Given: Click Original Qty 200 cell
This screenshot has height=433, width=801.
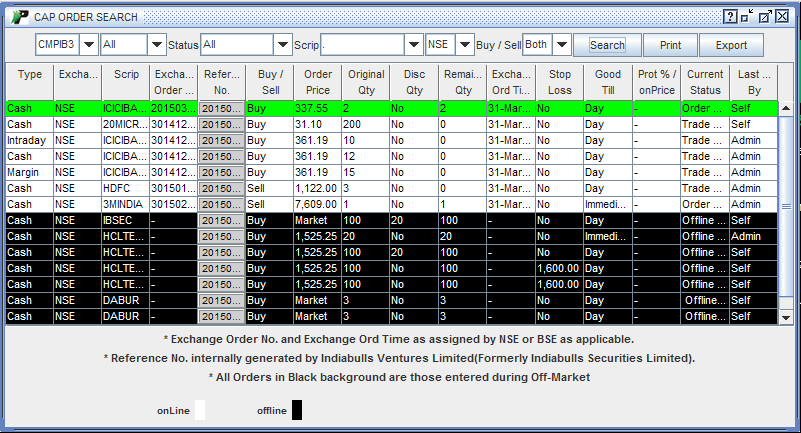Looking at the screenshot, I should tap(366, 125).
